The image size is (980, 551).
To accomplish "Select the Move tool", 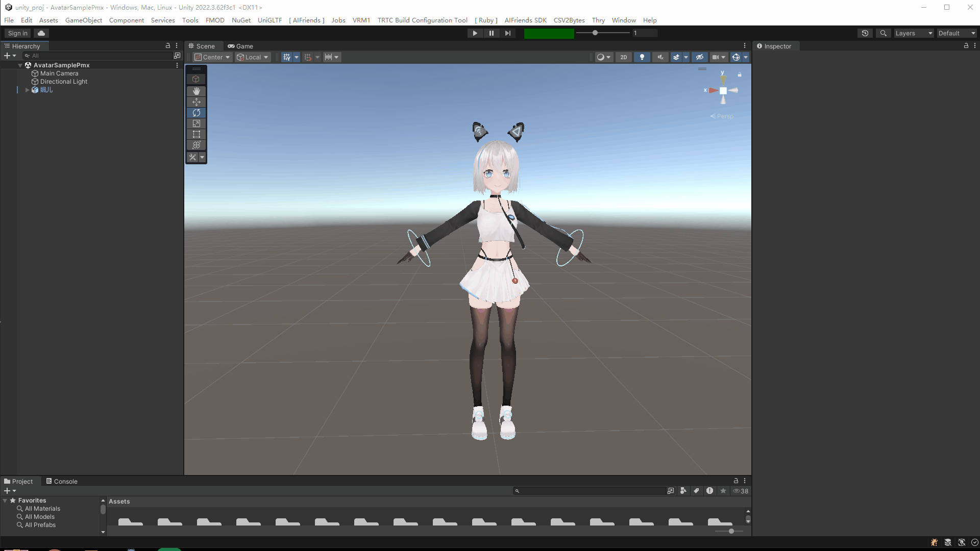I will [x=196, y=102].
